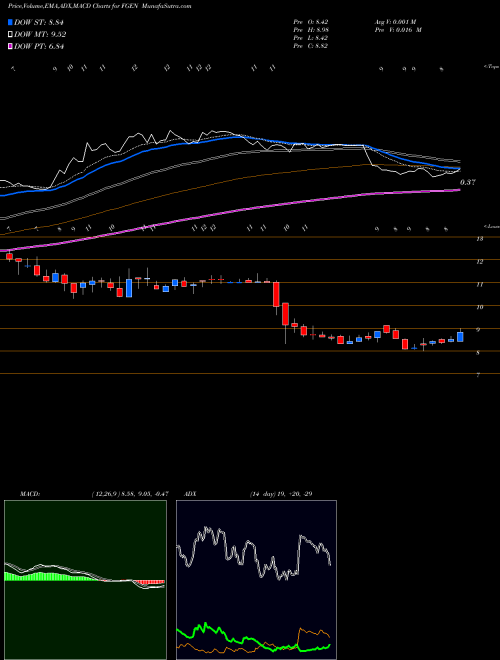Click the '<Lows' label at right edge
Viewport: 500px width, 660px height.
click(492, 226)
